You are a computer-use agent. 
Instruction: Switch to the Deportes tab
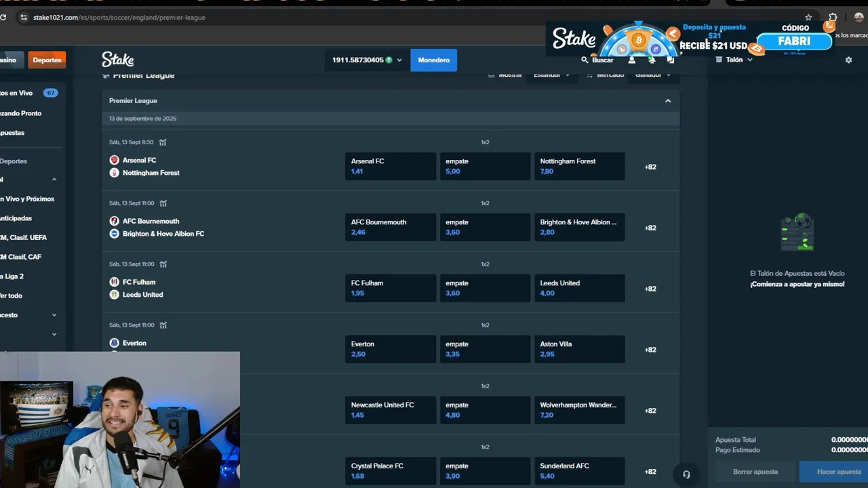tap(47, 60)
